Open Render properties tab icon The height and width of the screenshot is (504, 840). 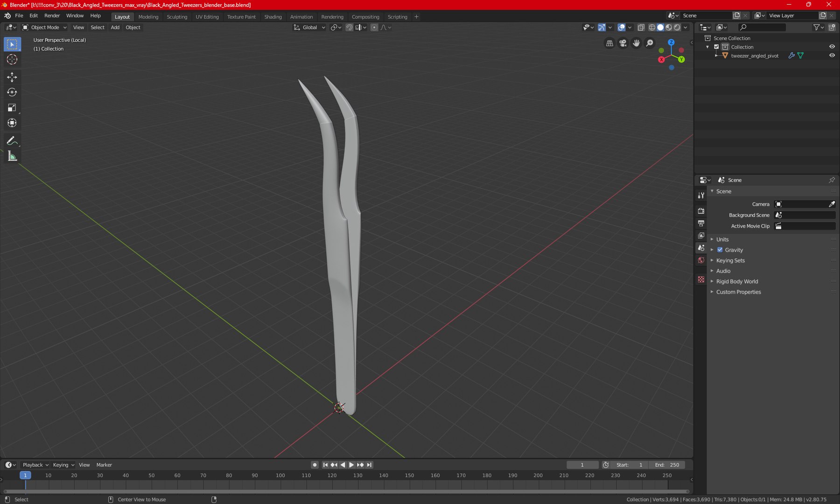point(701,211)
